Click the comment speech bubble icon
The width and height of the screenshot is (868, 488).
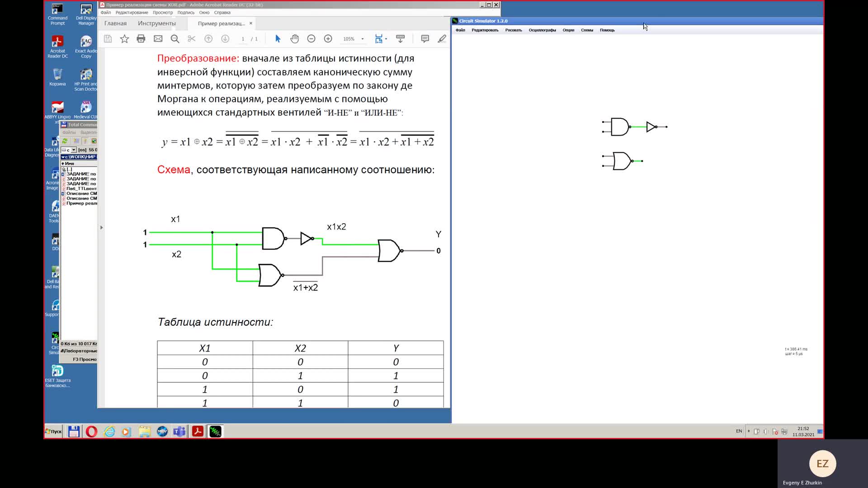pyautogui.click(x=425, y=39)
